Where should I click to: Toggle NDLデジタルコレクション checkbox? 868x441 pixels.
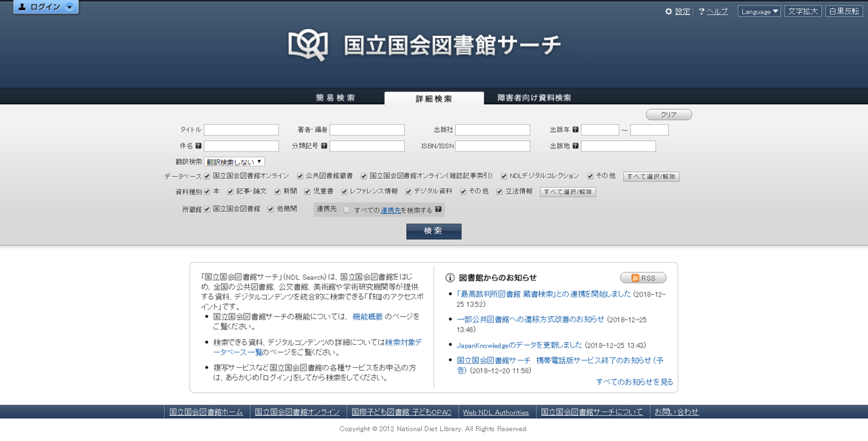(x=505, y=176)
